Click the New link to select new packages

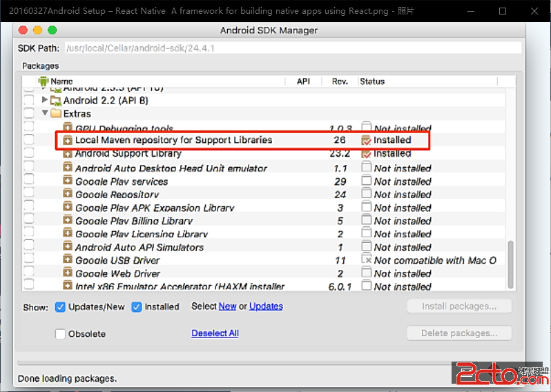point(227,306)
